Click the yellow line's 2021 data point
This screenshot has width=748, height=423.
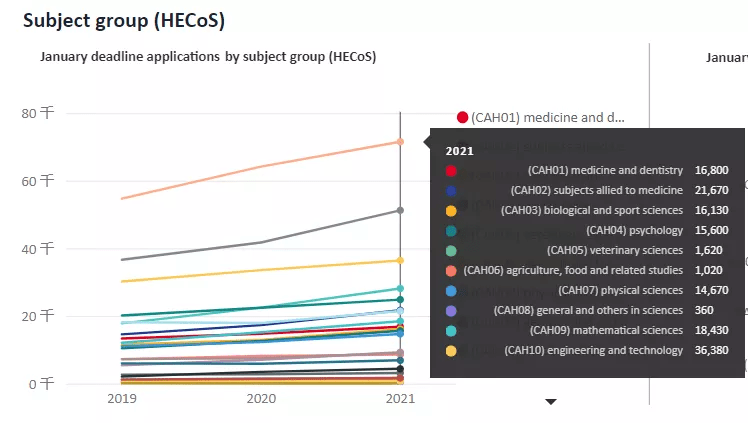point(400,260)
